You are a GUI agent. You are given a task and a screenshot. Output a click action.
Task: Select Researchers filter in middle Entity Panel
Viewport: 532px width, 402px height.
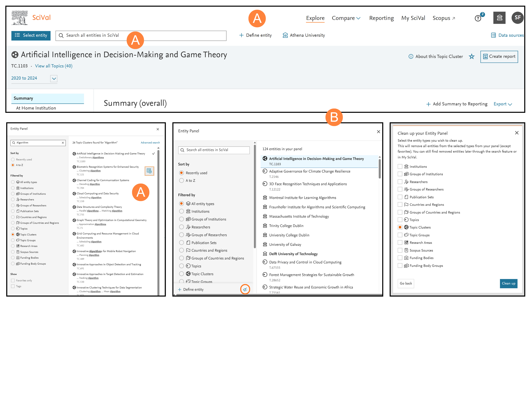tap(181, 227)
